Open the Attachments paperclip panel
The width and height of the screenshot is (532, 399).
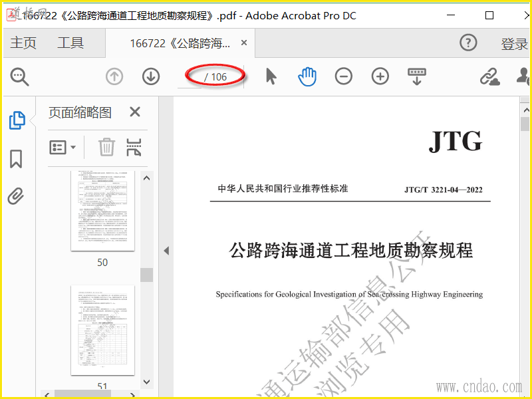(x=16, y=196)
